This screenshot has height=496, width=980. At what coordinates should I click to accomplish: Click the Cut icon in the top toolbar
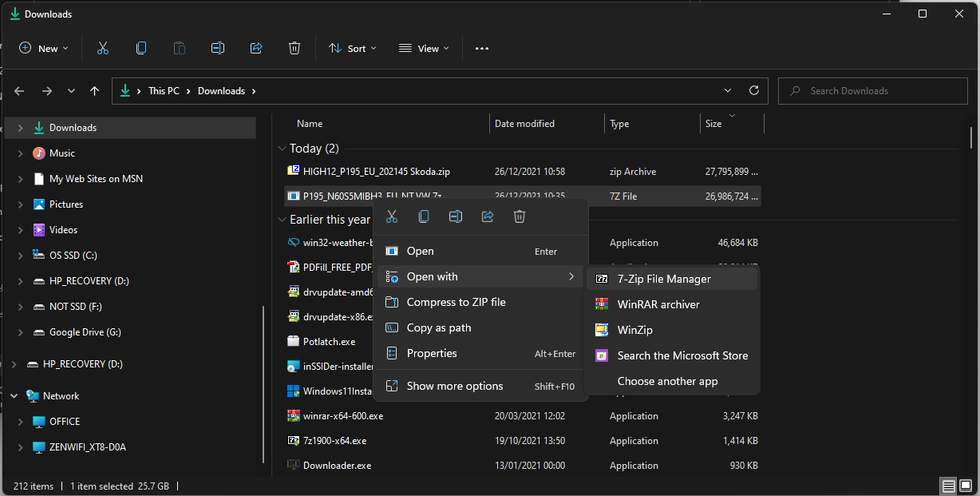[x=103, y=48]
